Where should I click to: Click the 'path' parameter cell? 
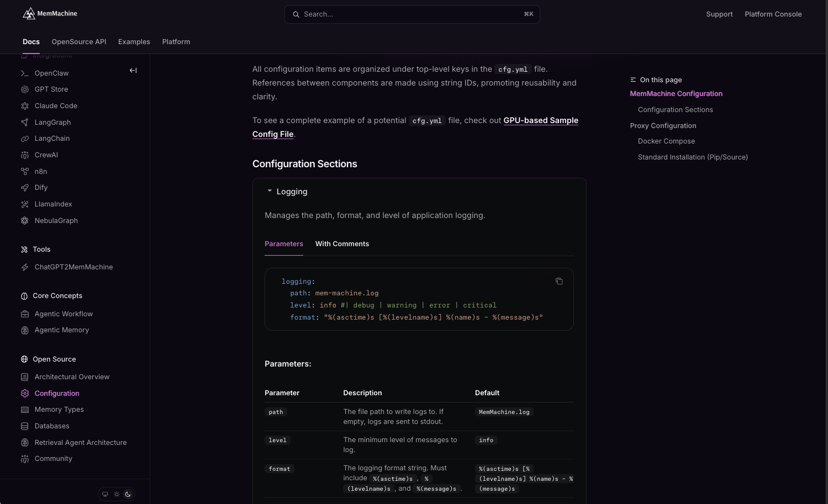tap(276, 412)
